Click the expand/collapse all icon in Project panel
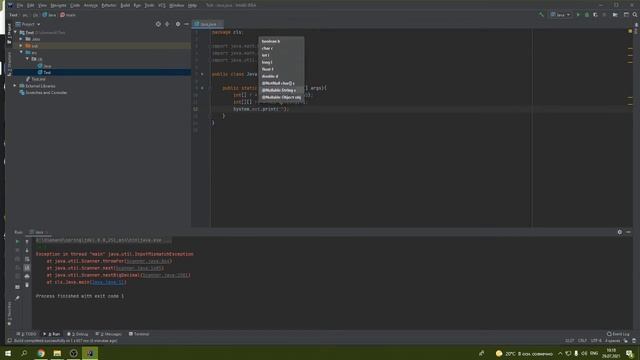640x360 pixels. pyautogui.click(x=167, y=24)
